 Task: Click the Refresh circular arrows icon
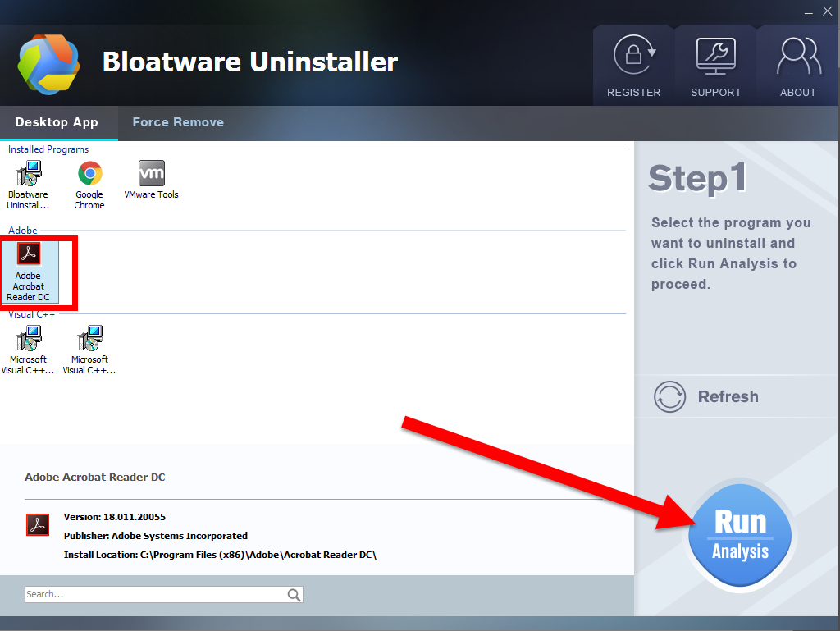point(669,396)
